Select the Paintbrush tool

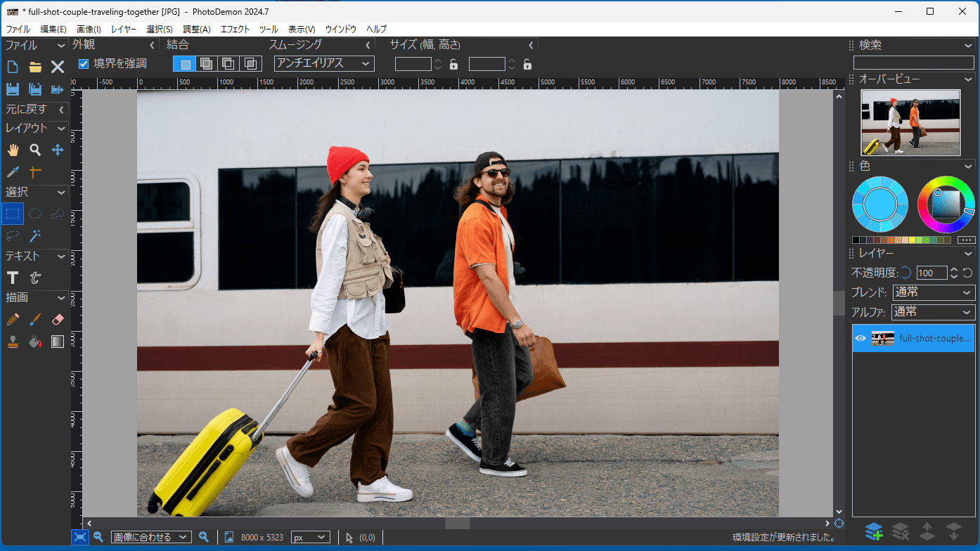35,319
